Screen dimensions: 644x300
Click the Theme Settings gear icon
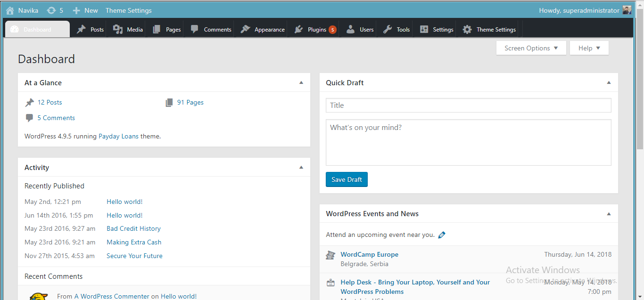[467, 29]
